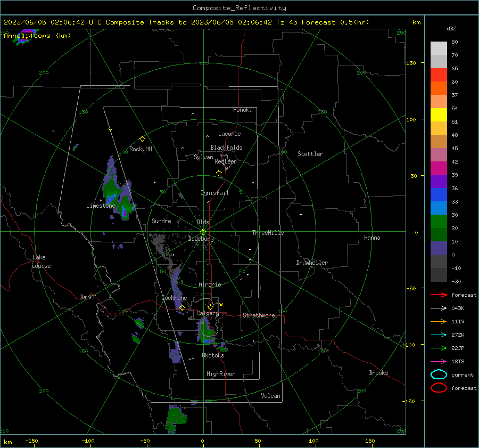Click the green echo at the map's bottom edge

coord(176,419)
